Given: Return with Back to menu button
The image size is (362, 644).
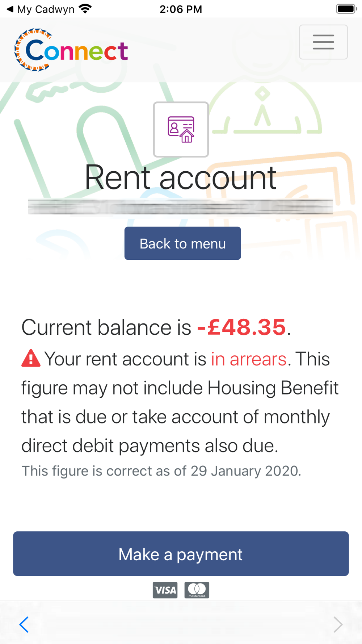Looking at the screenshot, I should [x=182, y=243].
